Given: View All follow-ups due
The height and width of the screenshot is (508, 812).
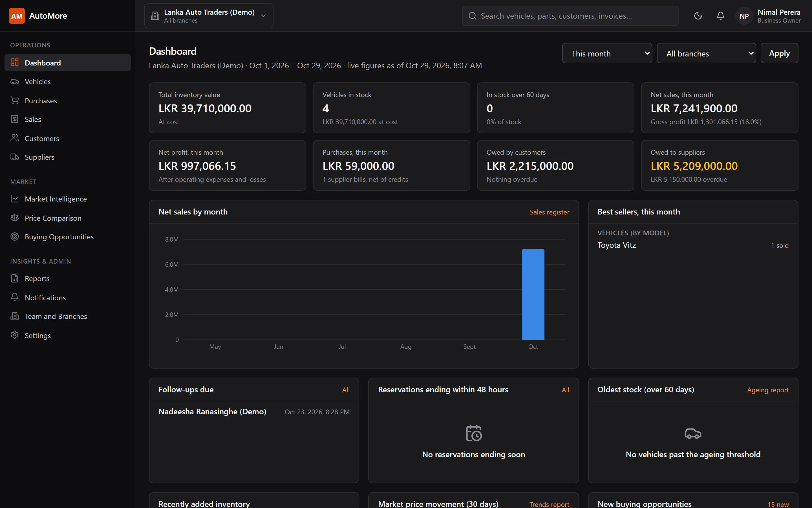Looking at the screenshot, I should 346,390.
